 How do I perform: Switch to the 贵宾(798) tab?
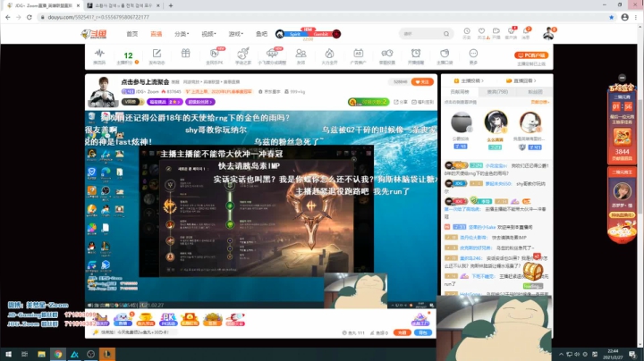497,92
